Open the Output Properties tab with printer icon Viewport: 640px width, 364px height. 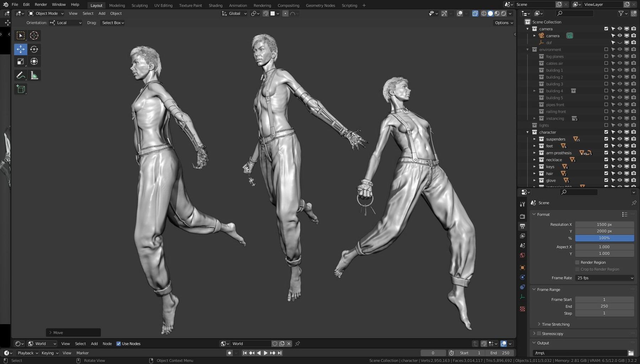[x=522, y=226]
